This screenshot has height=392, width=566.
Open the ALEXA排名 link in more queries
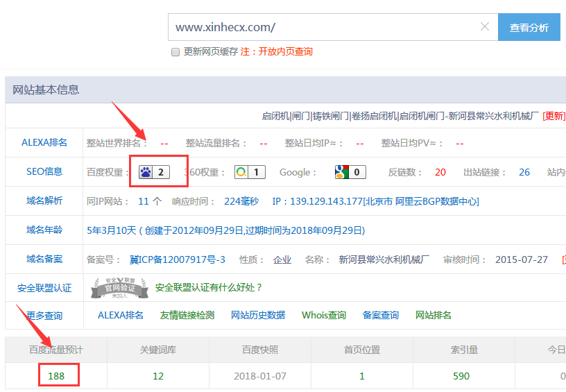click(x=121, y=315)
